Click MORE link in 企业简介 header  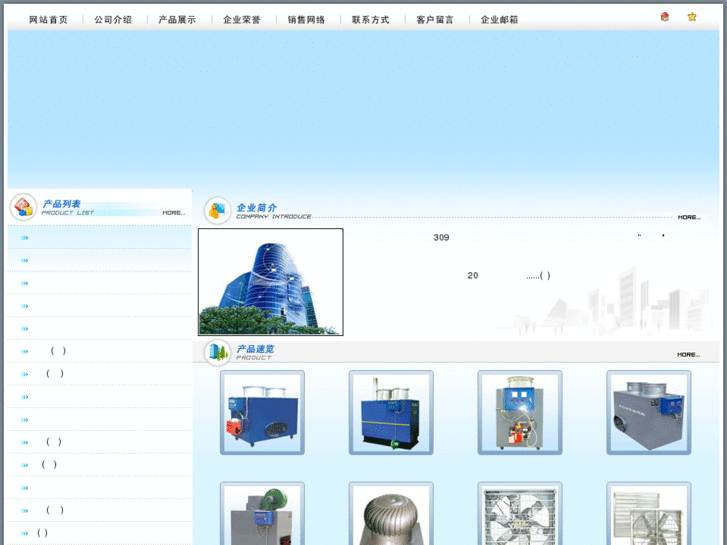[689, 217]
